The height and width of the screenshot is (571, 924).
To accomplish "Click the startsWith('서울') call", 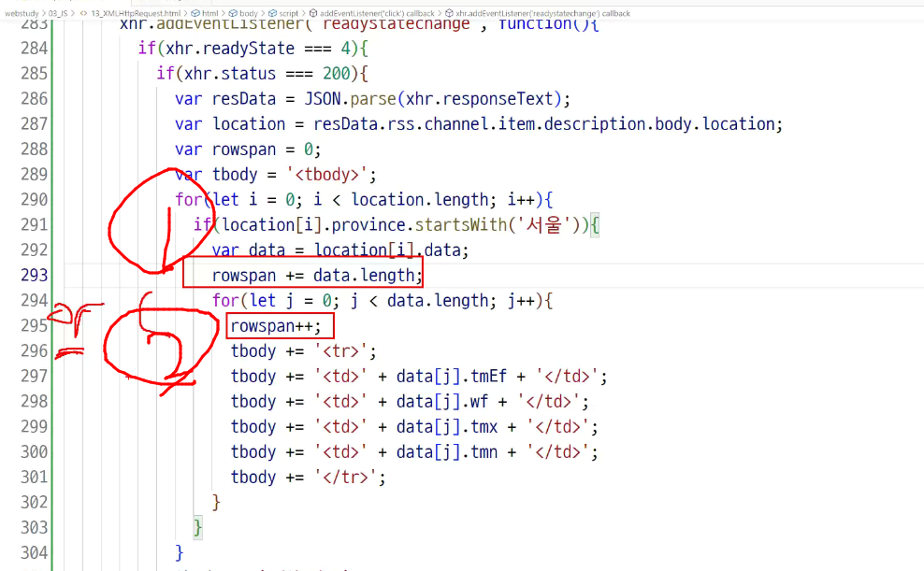I will pyautogui.click(x=498, y=225).
